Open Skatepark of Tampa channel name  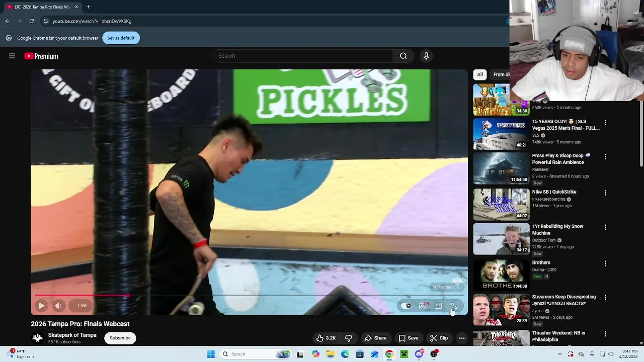click(72, 335)
